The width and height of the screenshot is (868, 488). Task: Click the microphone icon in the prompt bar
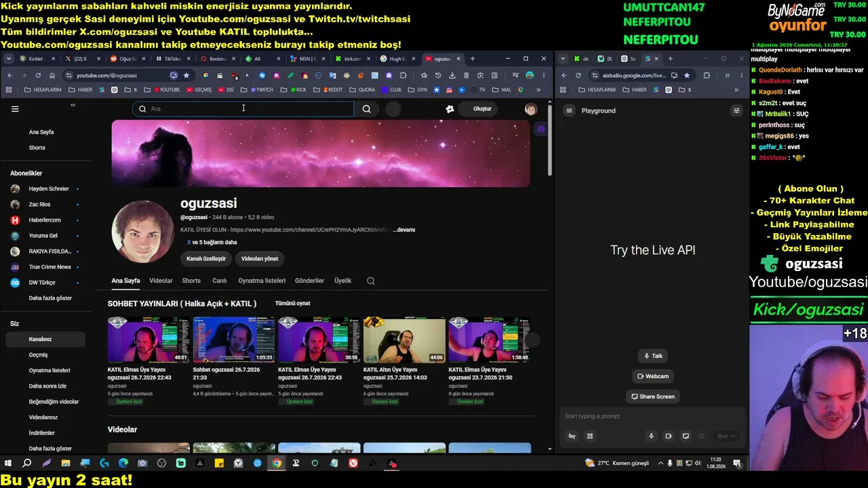[x=651, y=436]
